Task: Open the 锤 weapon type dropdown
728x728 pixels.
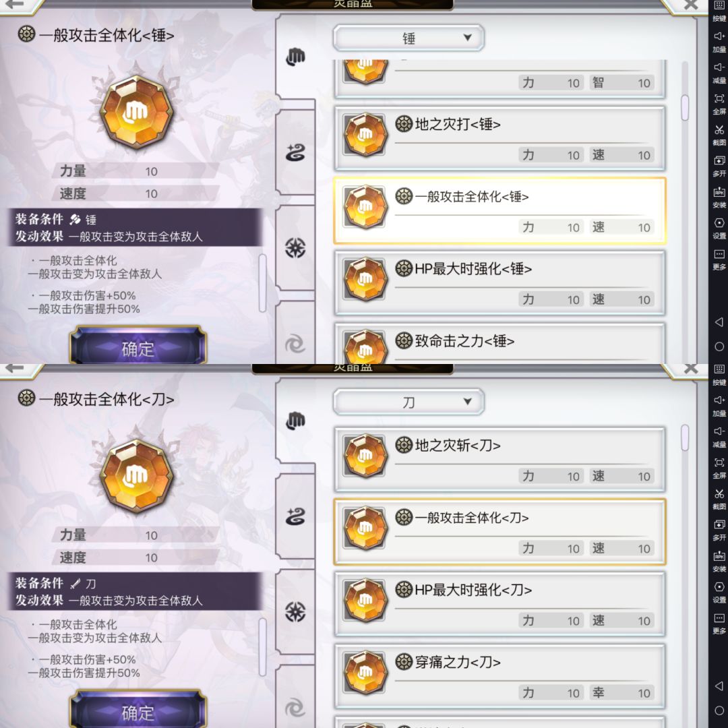Action: pyautogui.click(x=408, y=38)
